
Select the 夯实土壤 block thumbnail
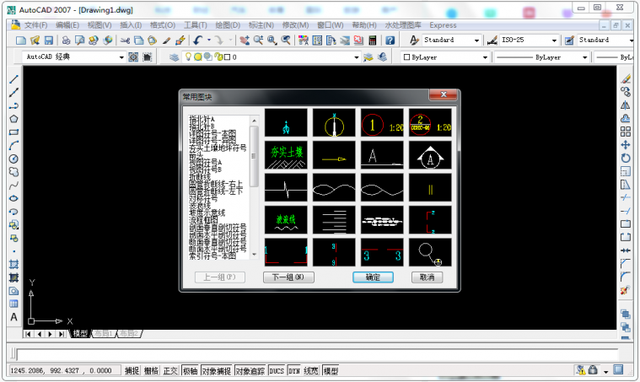[286, 155]
